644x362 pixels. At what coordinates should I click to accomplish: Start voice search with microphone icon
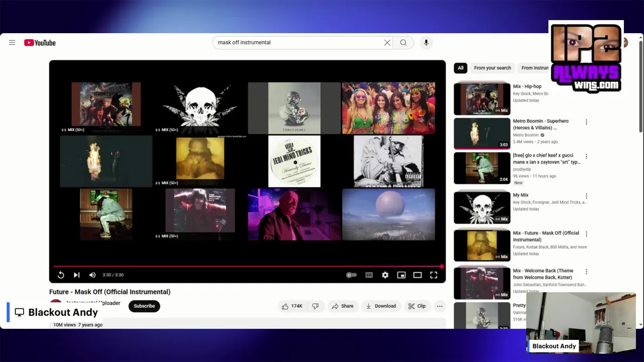click(x=426, y=43)
